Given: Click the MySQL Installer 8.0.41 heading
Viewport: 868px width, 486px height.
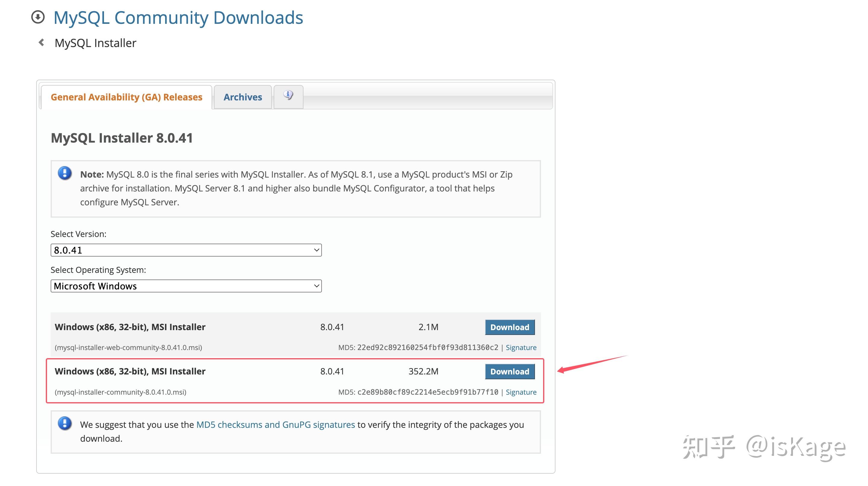Looking at the screenshot, I should point(122,138).
